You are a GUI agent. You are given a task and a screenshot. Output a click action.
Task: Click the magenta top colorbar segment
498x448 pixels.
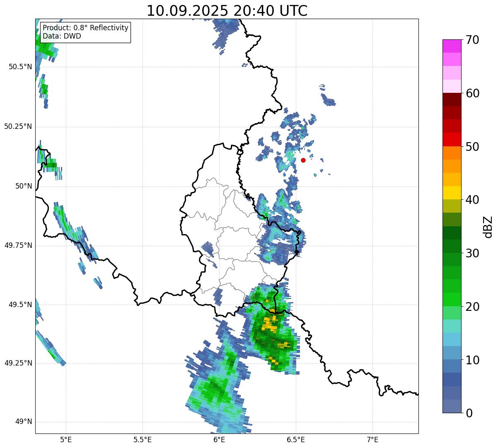click(x=452, y=46)
